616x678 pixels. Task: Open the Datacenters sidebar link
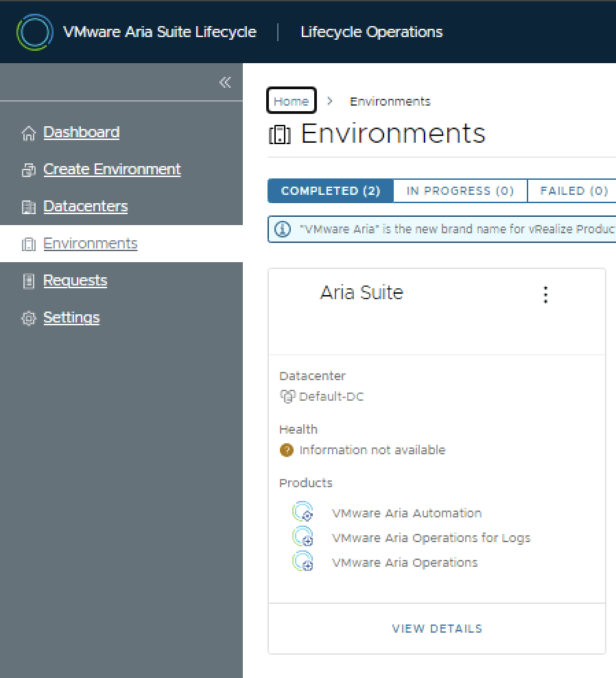[x=85, y=207]
